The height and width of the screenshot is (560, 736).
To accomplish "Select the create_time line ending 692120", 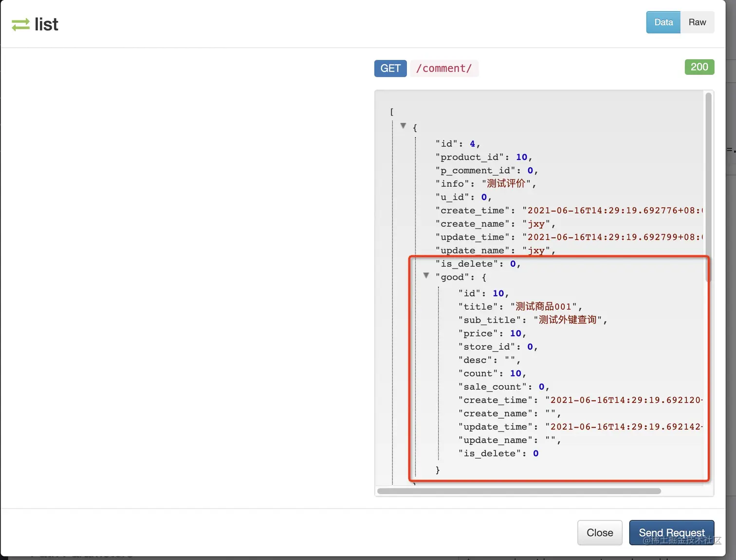I will (x=581, y=400).
